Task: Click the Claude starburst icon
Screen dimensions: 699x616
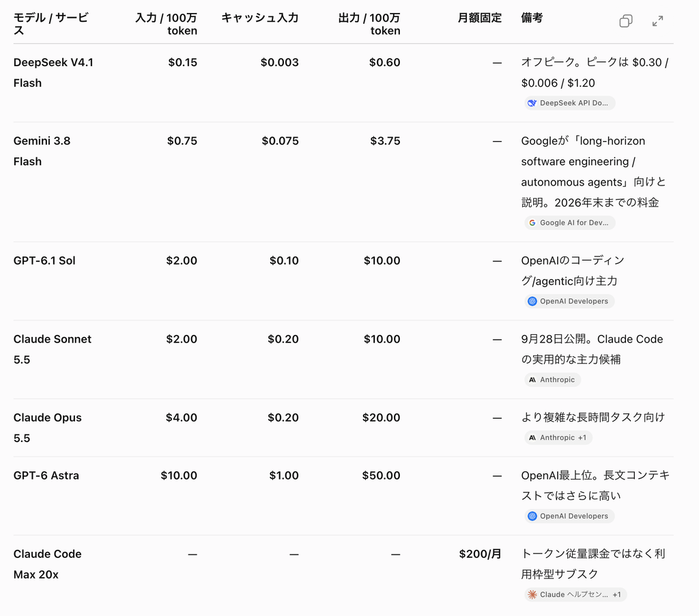Action: pos(532,595)
